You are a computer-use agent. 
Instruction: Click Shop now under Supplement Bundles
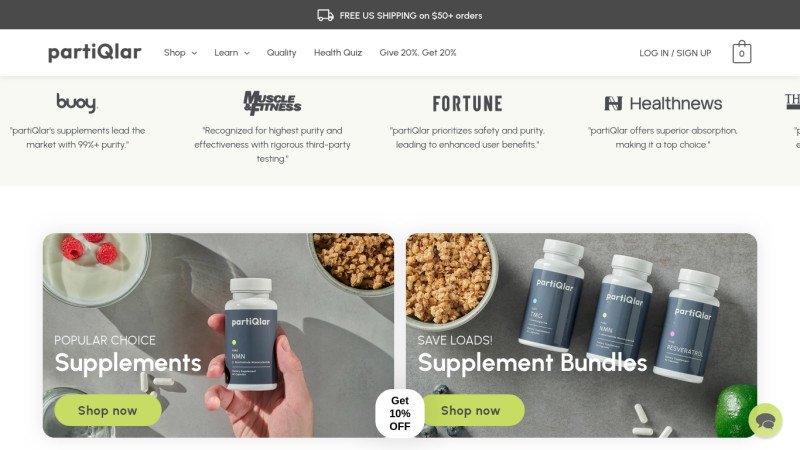[471, 410]
